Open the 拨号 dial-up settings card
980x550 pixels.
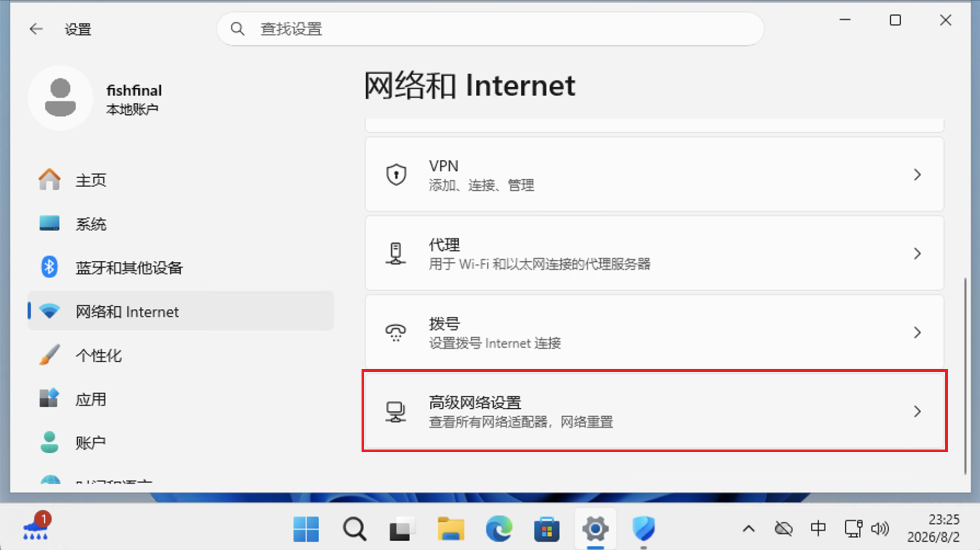(654, 332)
